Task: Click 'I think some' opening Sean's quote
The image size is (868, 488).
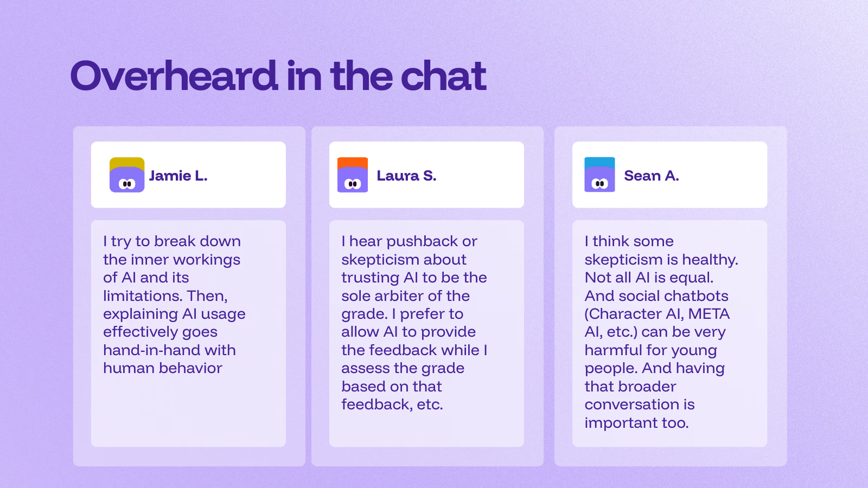Action: click(x=629, y=241)
